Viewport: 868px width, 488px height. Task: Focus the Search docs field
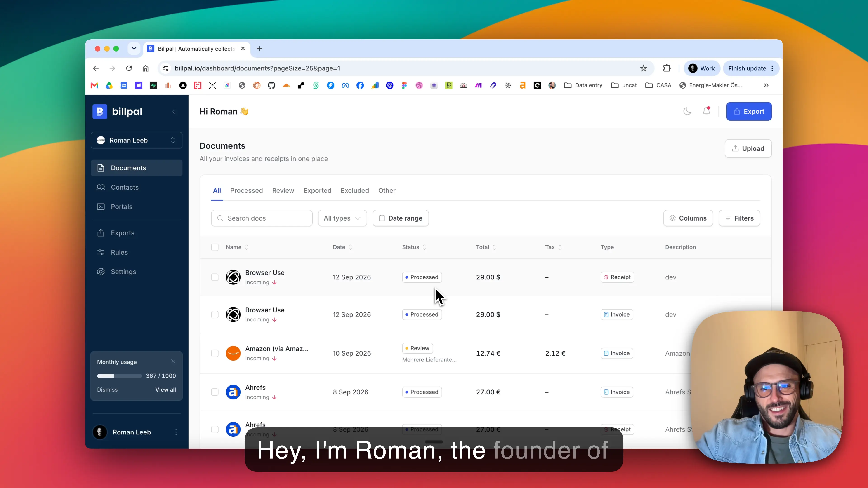(x=262, y=218)
